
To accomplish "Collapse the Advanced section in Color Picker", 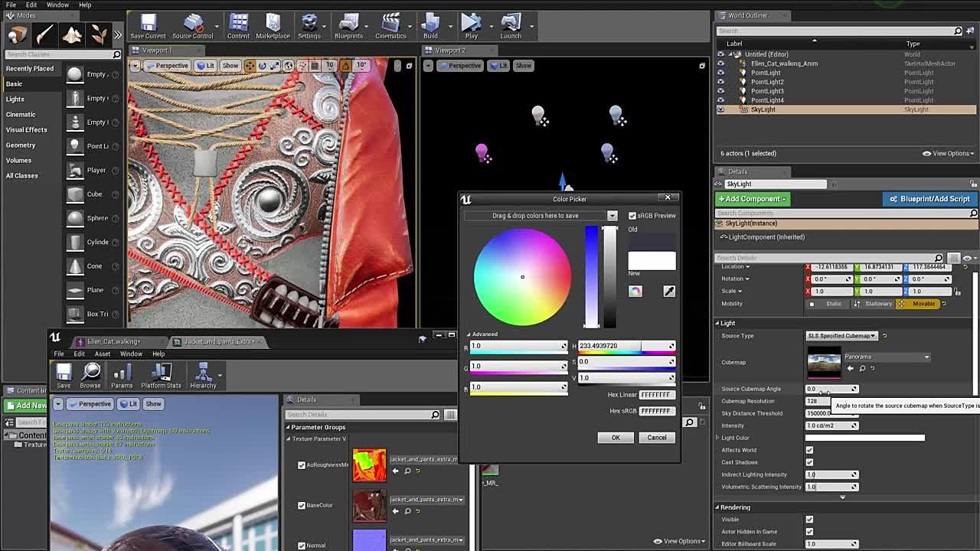I will click(484, 334).
